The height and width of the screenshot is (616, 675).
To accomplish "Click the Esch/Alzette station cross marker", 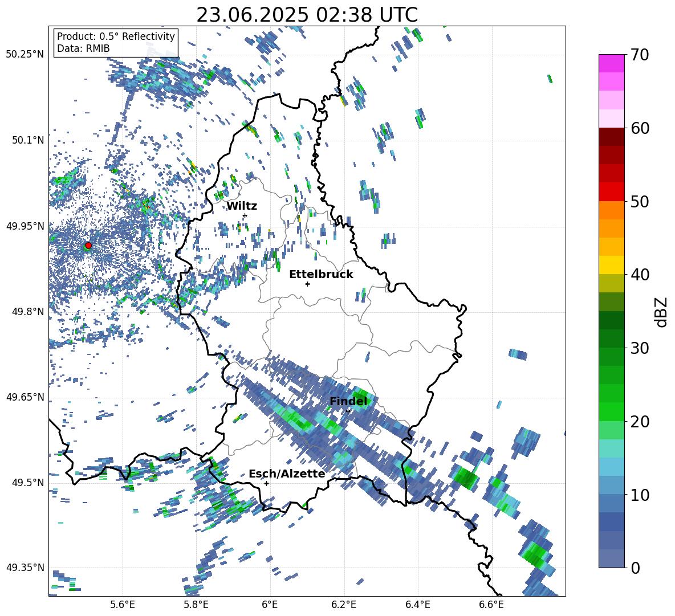I will (266, 483).
